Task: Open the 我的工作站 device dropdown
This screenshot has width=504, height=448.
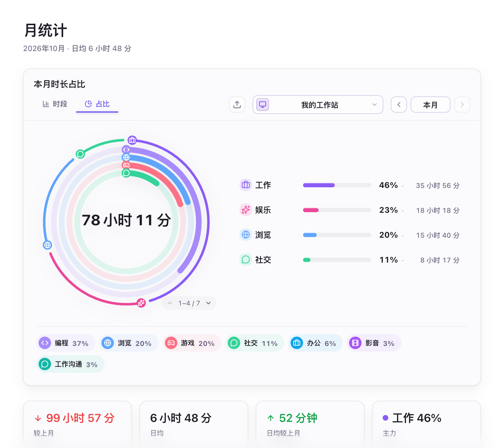Action: coord(318,105)
